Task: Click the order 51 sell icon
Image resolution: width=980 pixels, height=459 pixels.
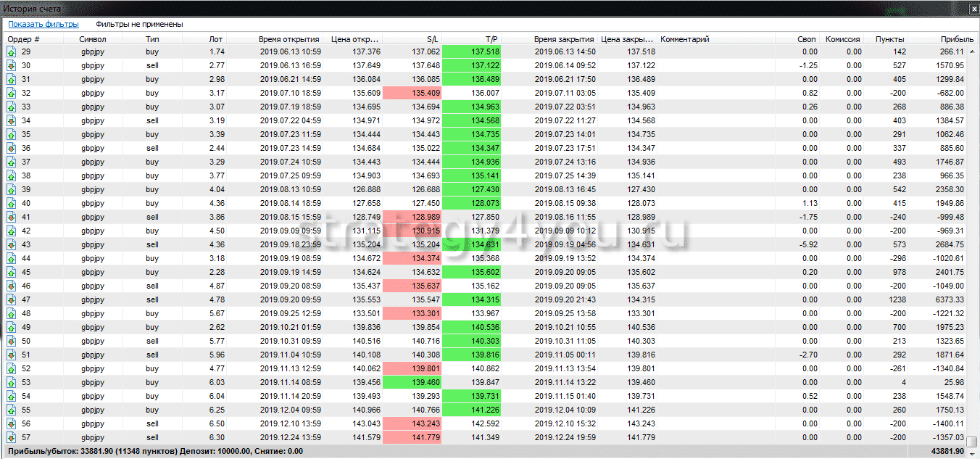Action: point(12,355)
